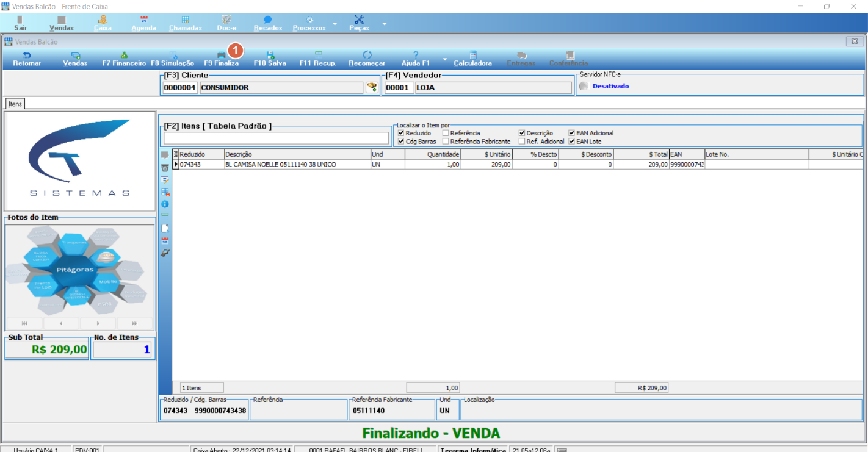Click the Quantidade column header
The width and height of the screenshot is (868, 452).
[433, 154]
